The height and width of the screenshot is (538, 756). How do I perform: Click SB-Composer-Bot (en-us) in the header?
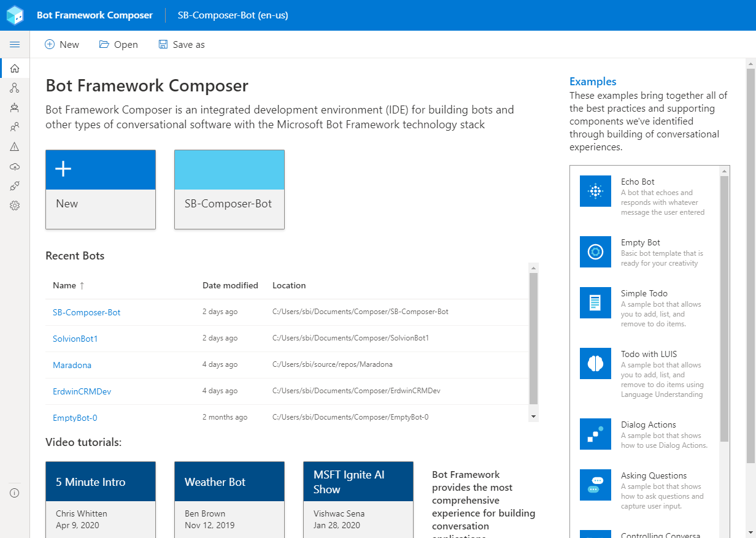pos(233,15)
